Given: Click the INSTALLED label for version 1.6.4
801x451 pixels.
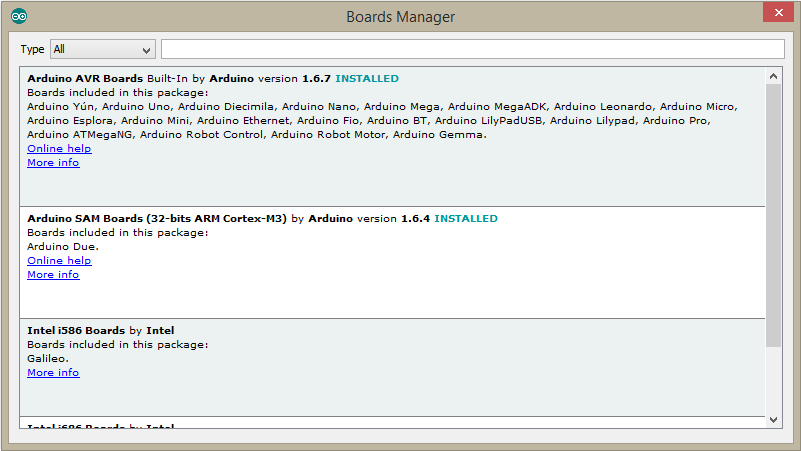Looking at the screenshot, I should click(x=466, y=219).
